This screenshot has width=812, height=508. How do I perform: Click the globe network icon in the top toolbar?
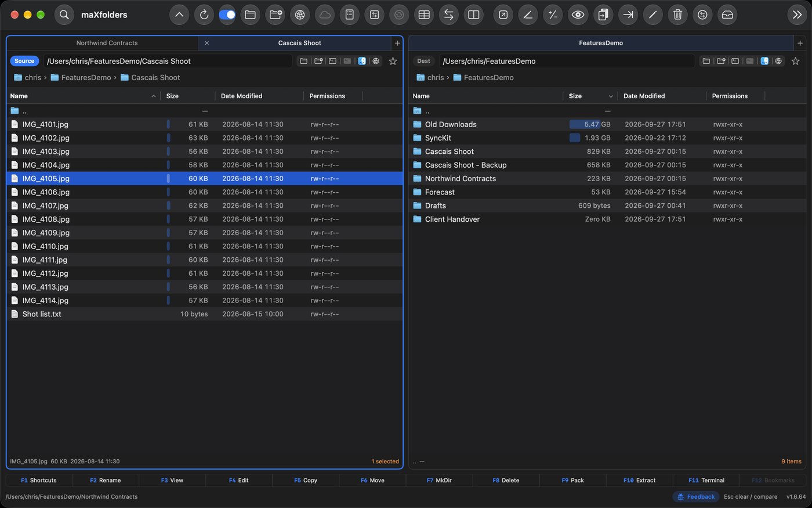pyautogui.click(x=300, y=15)
